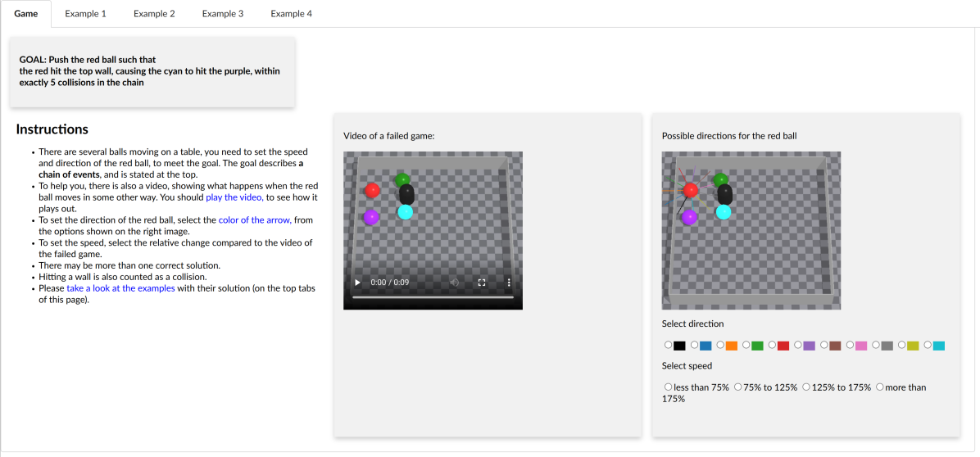Choose speed less than 75%

(668, 387)
